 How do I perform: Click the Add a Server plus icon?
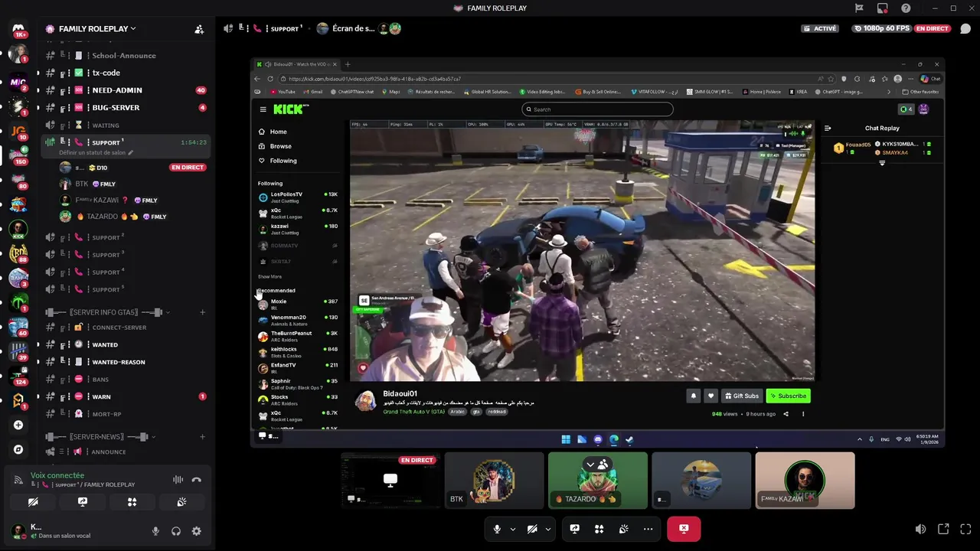tap(18, 425)
